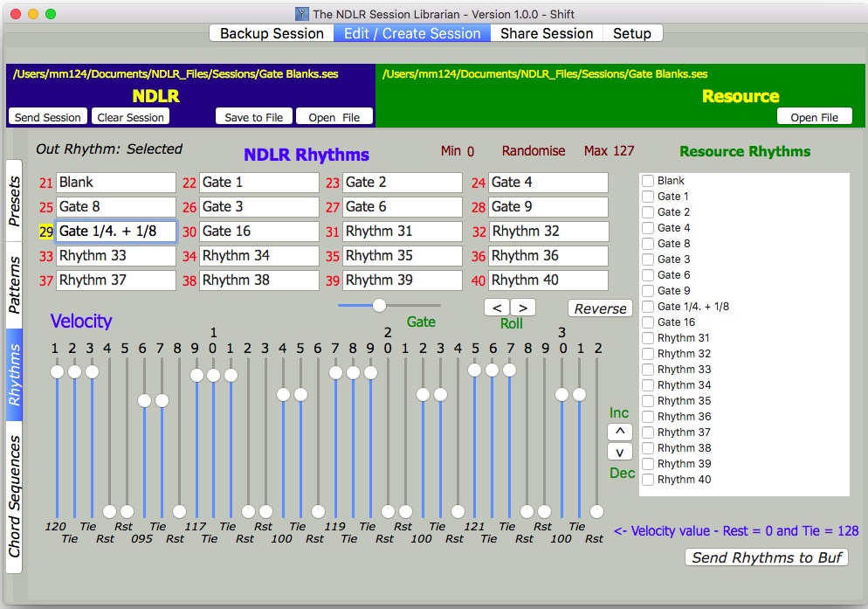Click velocity slider for step 32
868x609 pixels.
click(x=596, y=438)
